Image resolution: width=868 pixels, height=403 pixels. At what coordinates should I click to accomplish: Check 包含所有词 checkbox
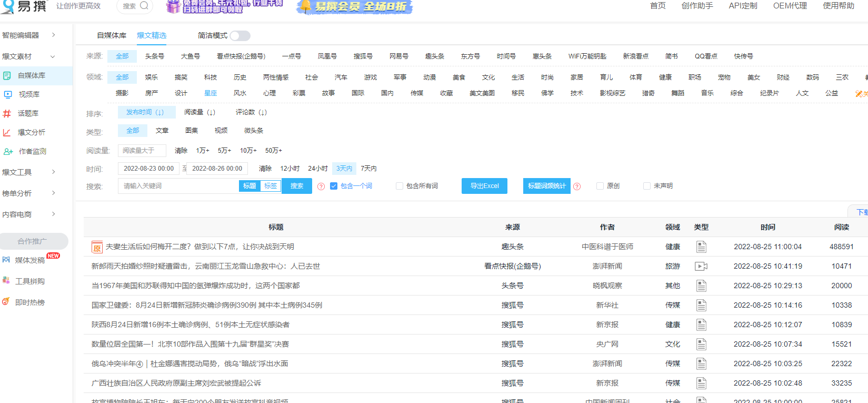click(400, 186)
